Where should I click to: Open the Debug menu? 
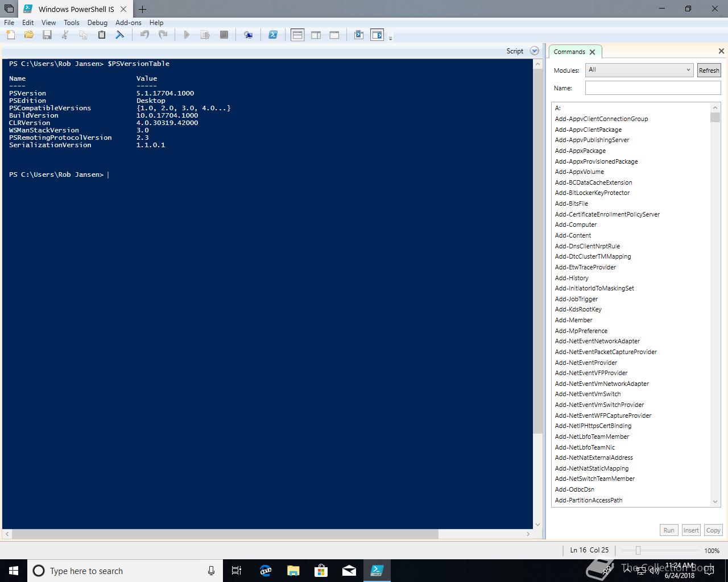pyautogui.click(x=97, y=23)
